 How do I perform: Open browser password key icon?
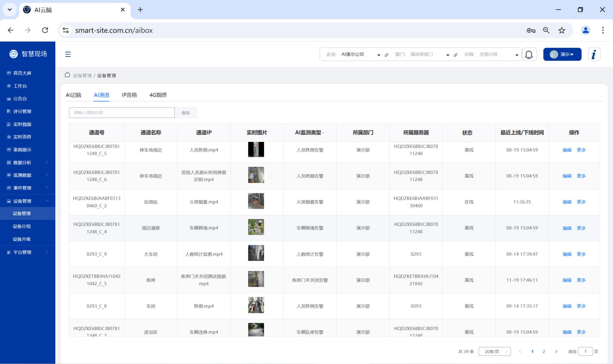(x=531, y=30)
